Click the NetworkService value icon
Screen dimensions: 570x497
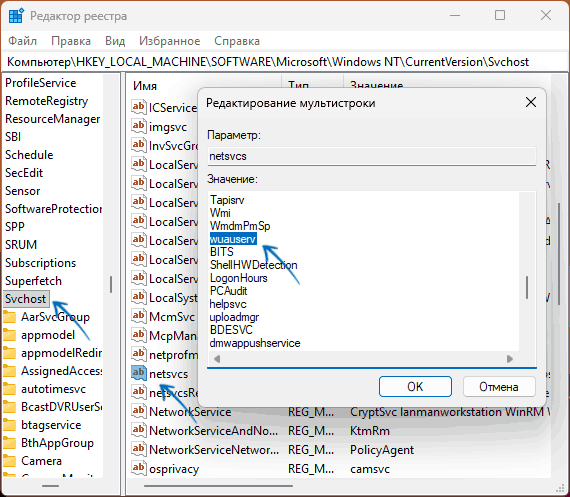coord(139,411)
